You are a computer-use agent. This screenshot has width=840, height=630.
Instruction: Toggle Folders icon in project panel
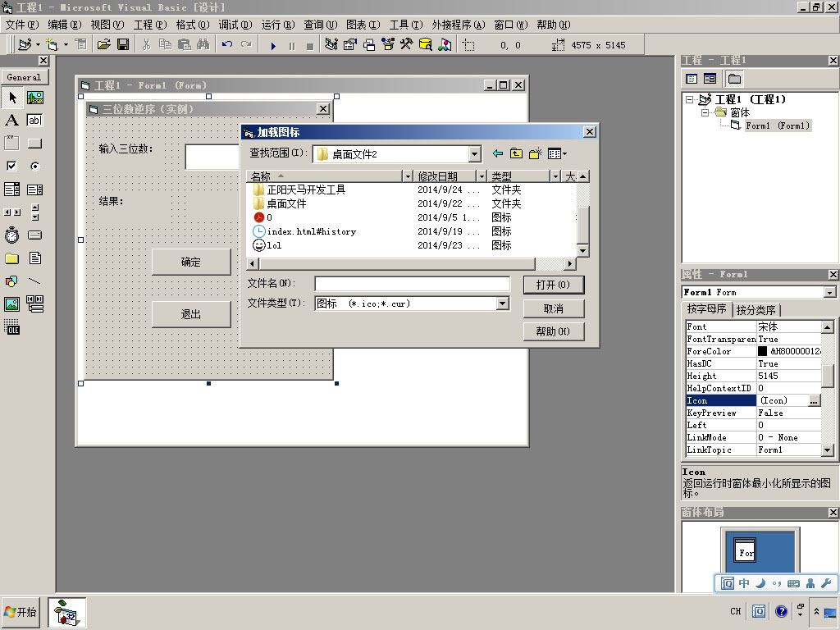pyautogui.click(x=734, y=79)
